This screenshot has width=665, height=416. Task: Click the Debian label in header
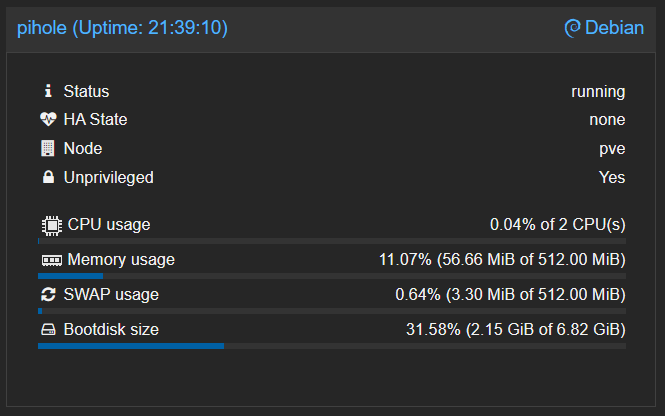click(615, 28)
